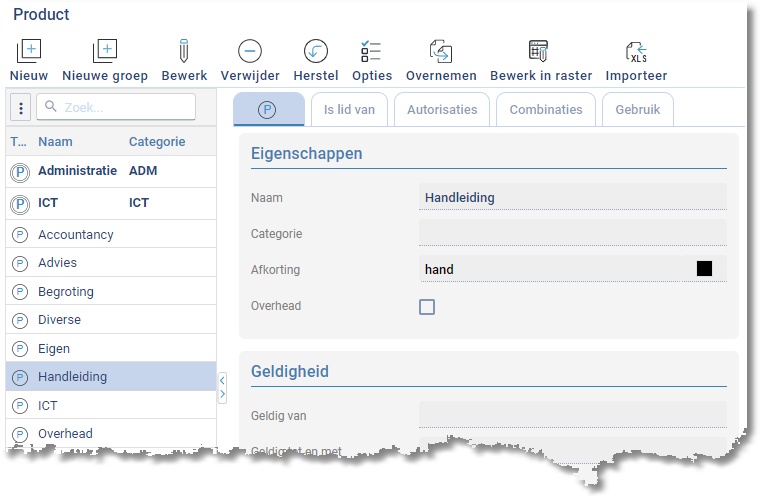Click the Overnemen copy icon

click(441, 52)
